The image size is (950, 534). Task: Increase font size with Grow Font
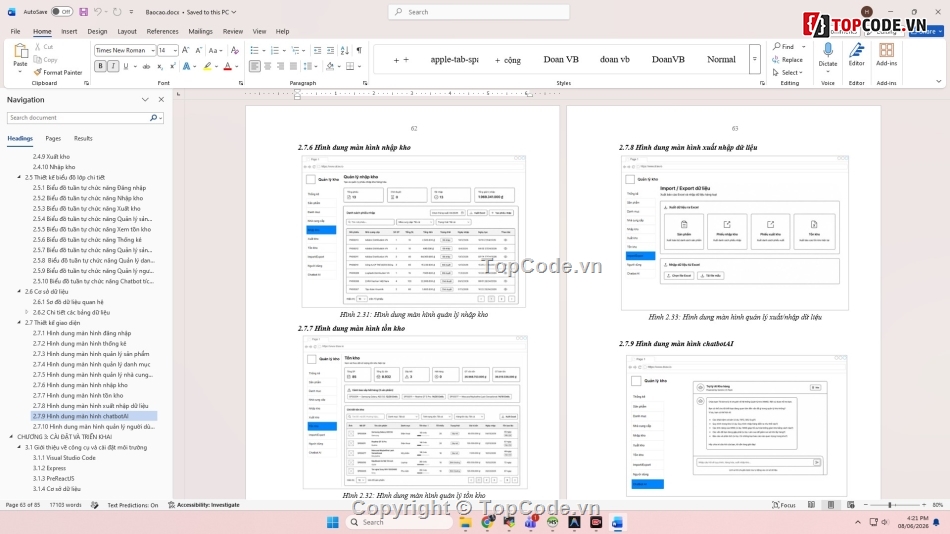click(186, 50)
